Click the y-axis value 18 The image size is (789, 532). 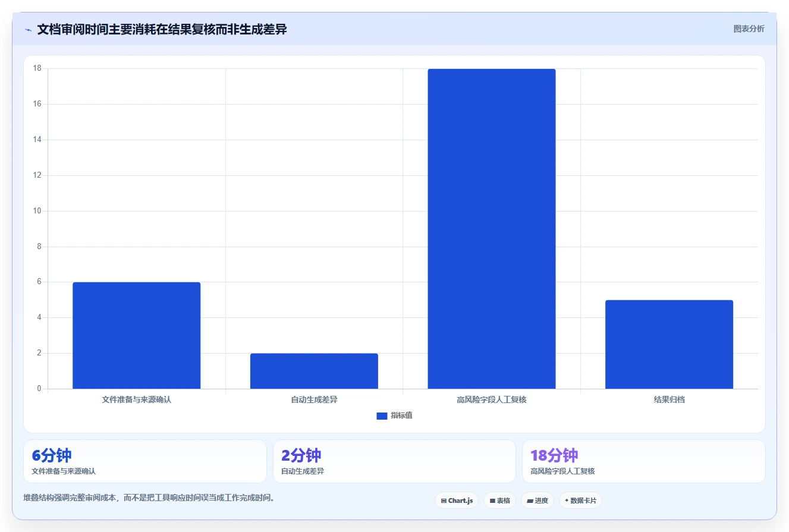(37, 68)
